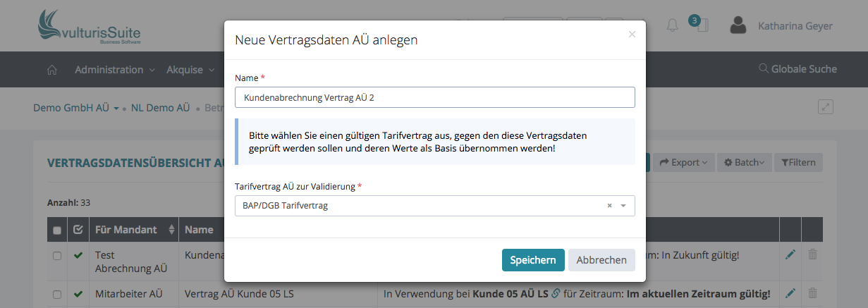Open the Batch dropdown menu

click(x=745, y=162)
